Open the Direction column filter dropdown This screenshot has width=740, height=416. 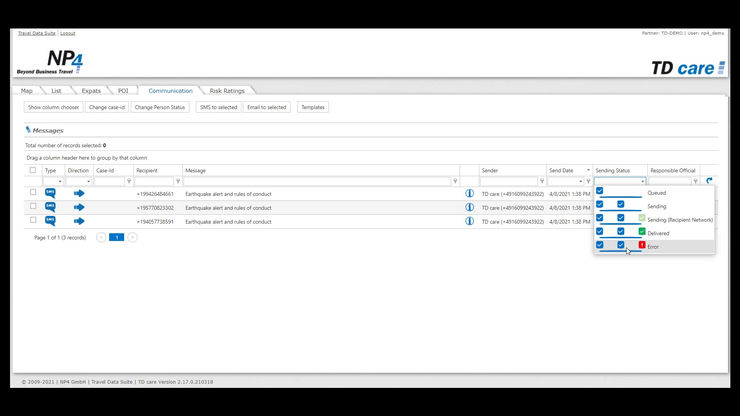point(88,181)
